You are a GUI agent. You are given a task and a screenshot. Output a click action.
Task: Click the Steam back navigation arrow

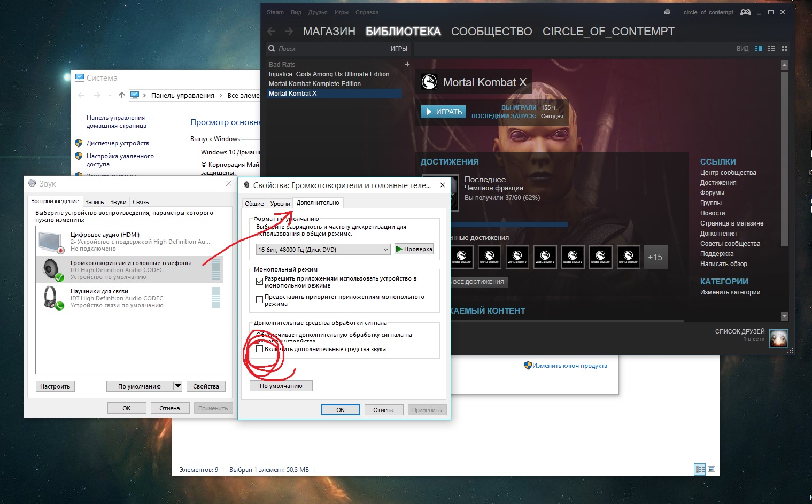tap(272, 32)
